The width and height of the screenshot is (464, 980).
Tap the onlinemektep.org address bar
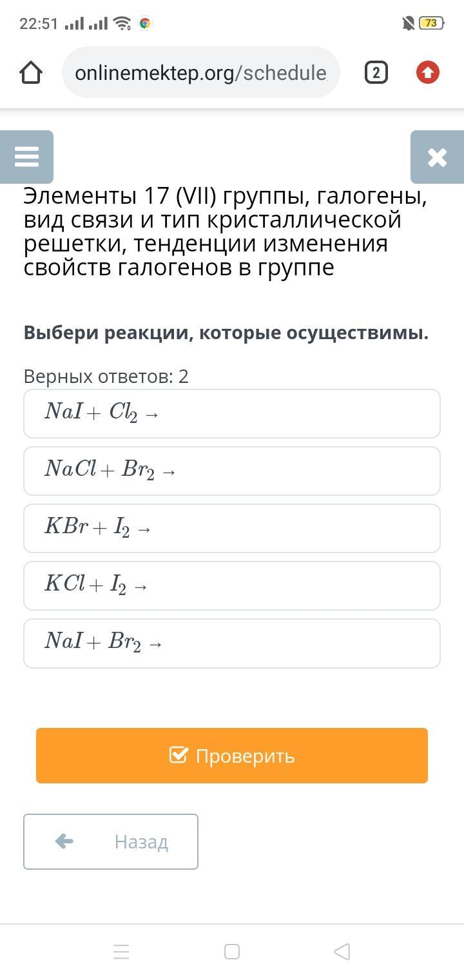(200, 73)
